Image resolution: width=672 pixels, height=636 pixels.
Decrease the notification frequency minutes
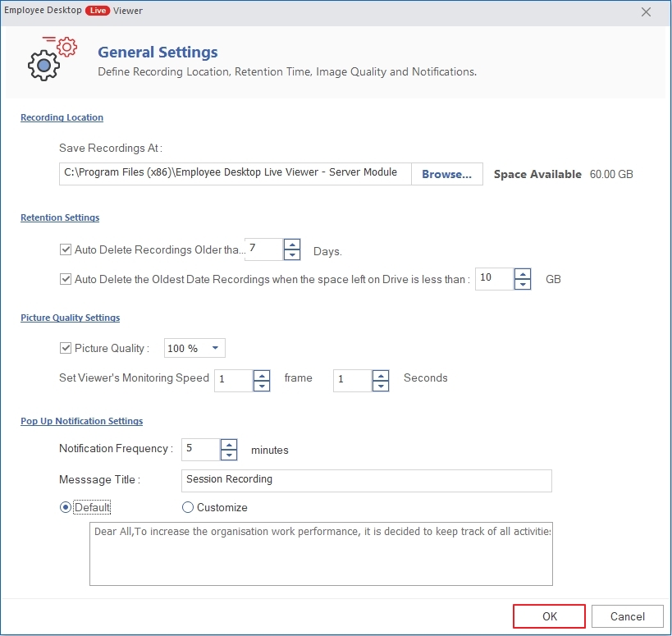click(229, 455)
